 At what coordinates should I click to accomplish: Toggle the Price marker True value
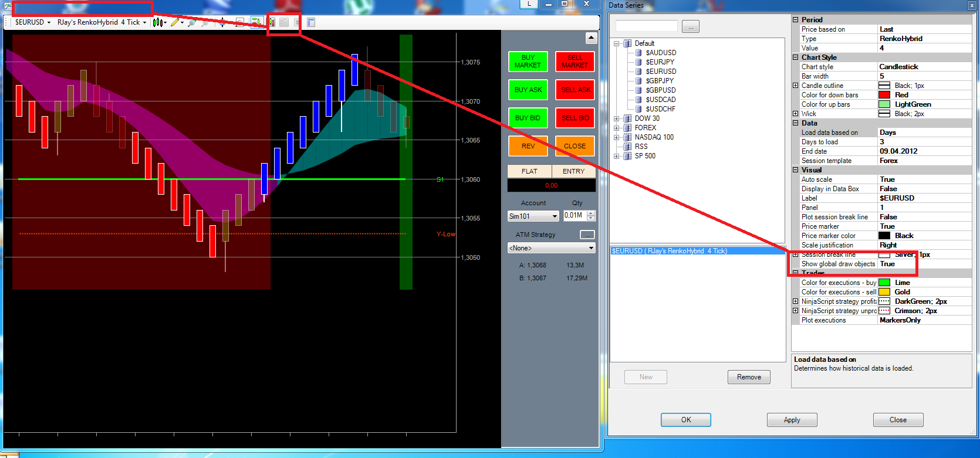point(925,226)
